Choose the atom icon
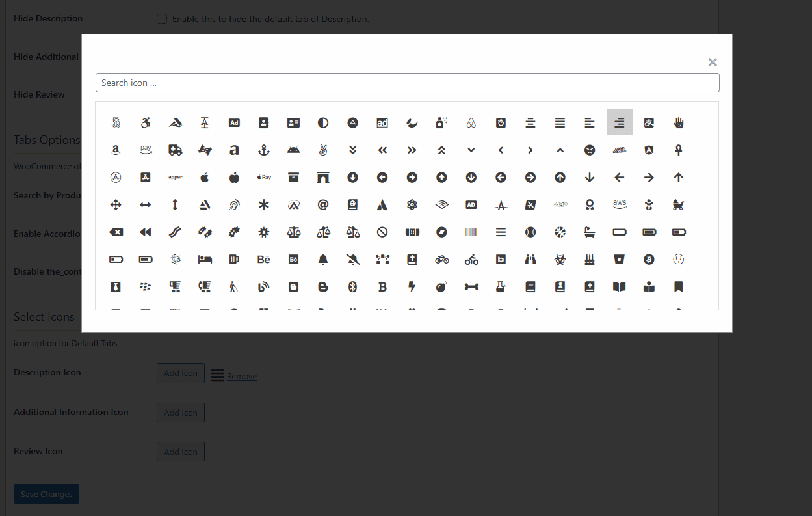812x516 pixels. [x=412, y=205]
